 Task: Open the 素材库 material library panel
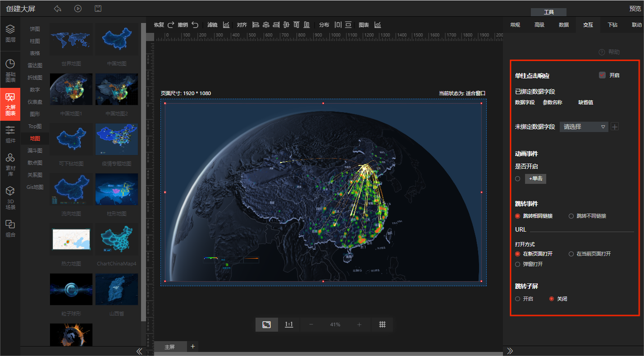(10, 164)
